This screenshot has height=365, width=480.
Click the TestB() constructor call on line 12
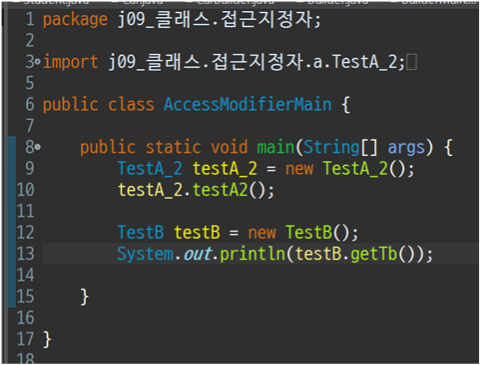click(317, 232)
